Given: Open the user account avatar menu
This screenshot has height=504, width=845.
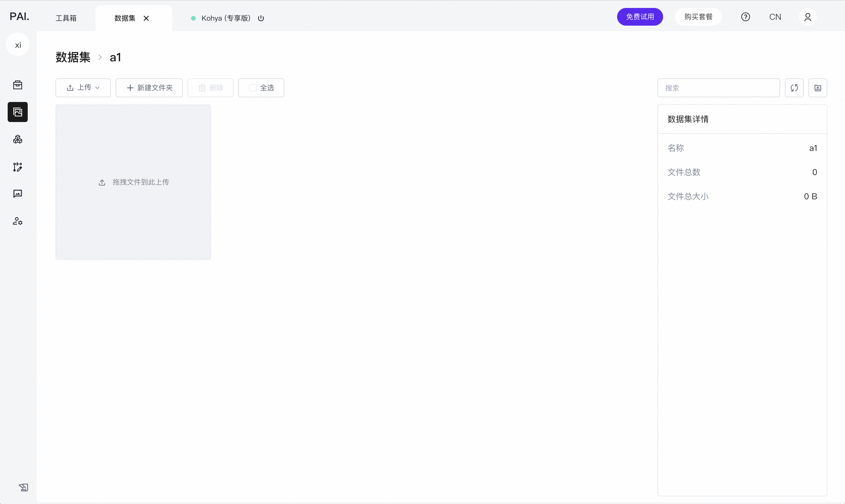Looking at the screenshot, I should tap(808, 17).
